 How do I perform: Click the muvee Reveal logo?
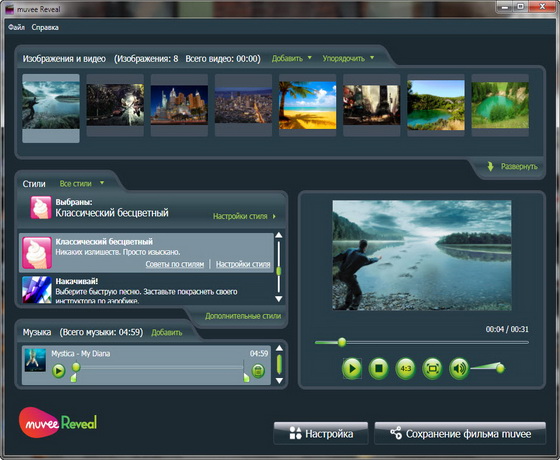click(x=58, y=423)
